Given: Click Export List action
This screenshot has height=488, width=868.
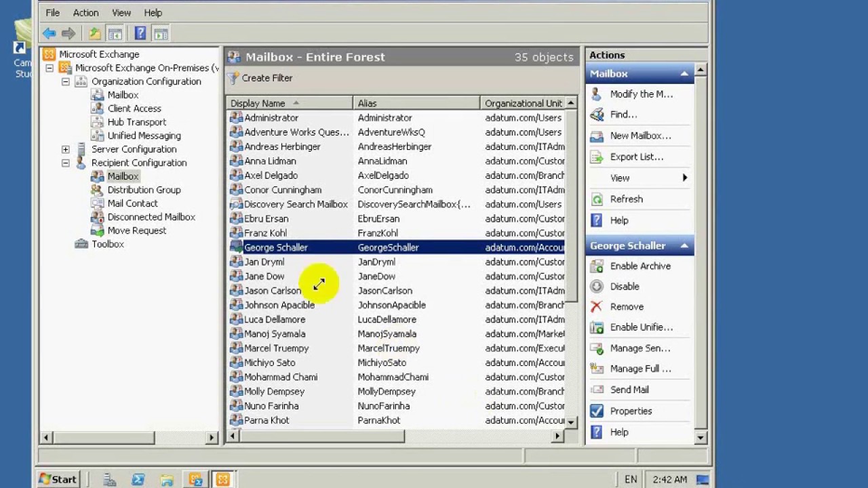Looking at the screenshot, I should pyautogui.click(x=636, y=157).
